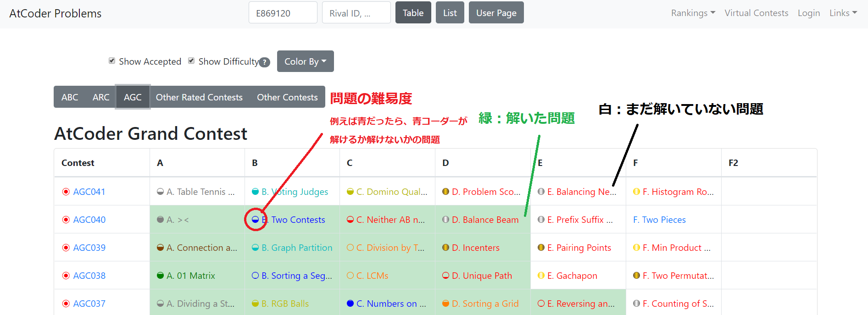Screen dimensions: 868x315
Task: Click yellow difficulty circle beside C. Domino Qual
Action: click(351, 192)
